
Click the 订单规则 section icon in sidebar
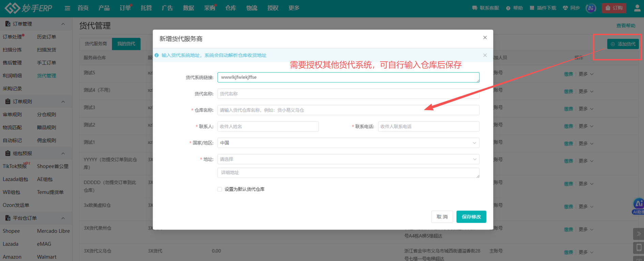point(8,102)
